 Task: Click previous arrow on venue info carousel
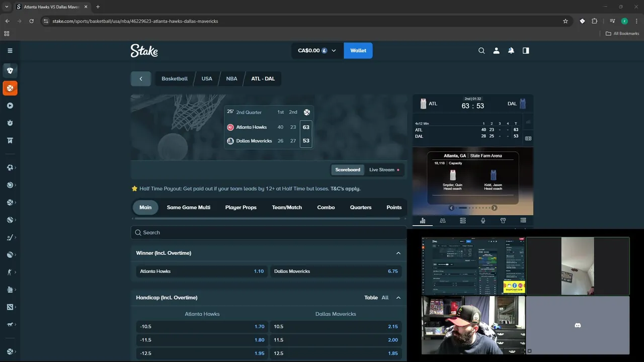[451, 208]
